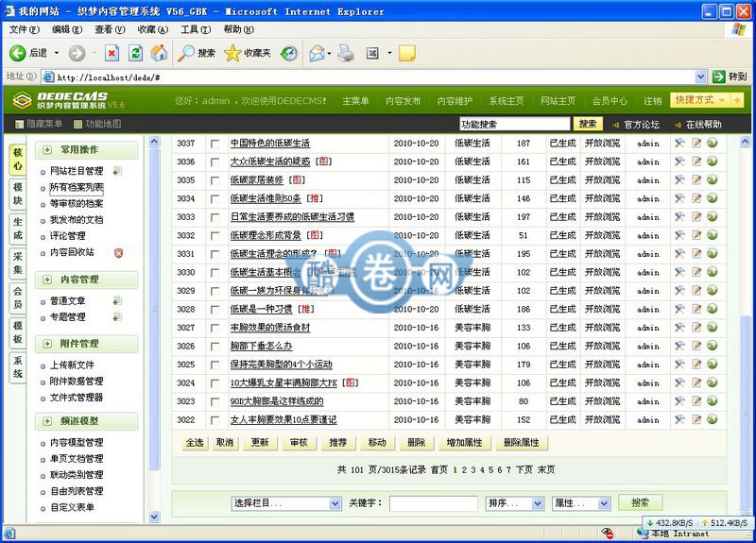The height and width of the screenshot is (543, 756).
Task: Open the 排序 dropdown
Action: point(515,503)
